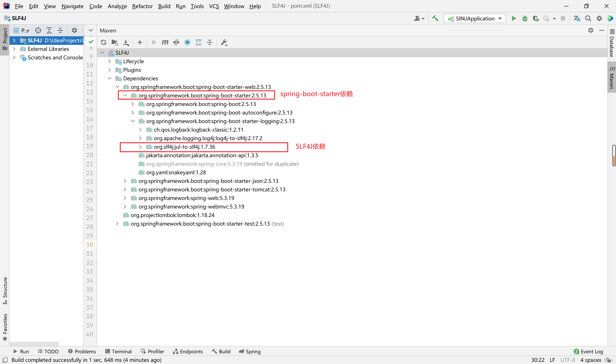
Task: Open Maven settings wrench icon
Action: (224, 43)
